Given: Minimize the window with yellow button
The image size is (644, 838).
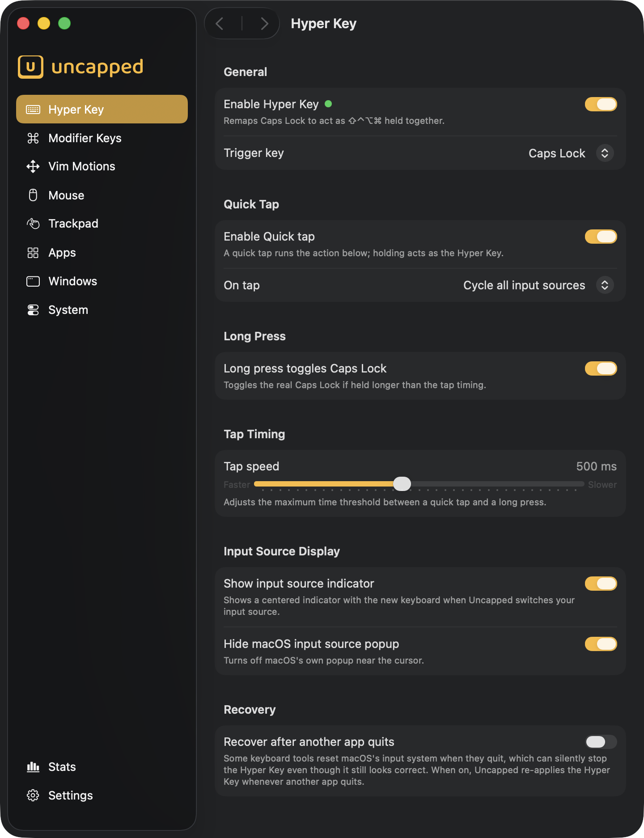Looking at the screenshot, I should click(x=44, y=23).
